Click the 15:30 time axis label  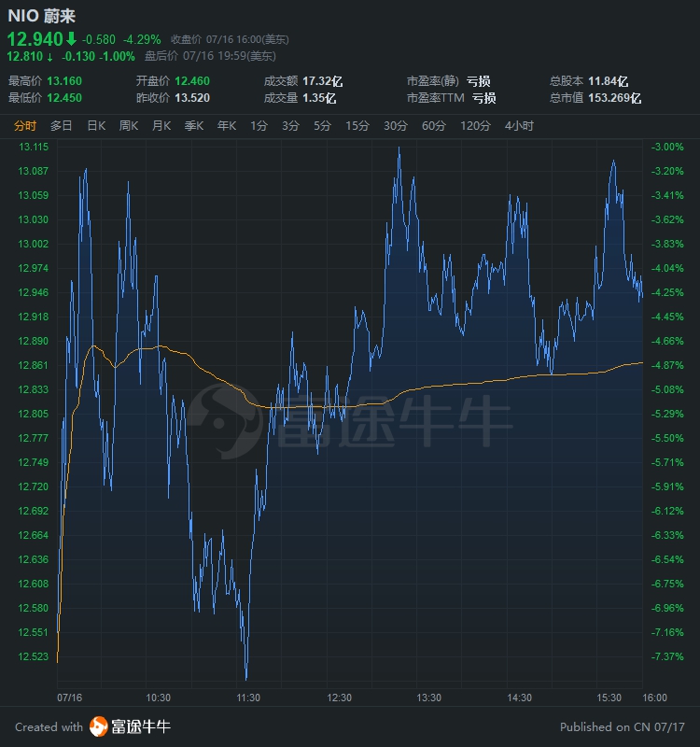[x=609, y=698]
